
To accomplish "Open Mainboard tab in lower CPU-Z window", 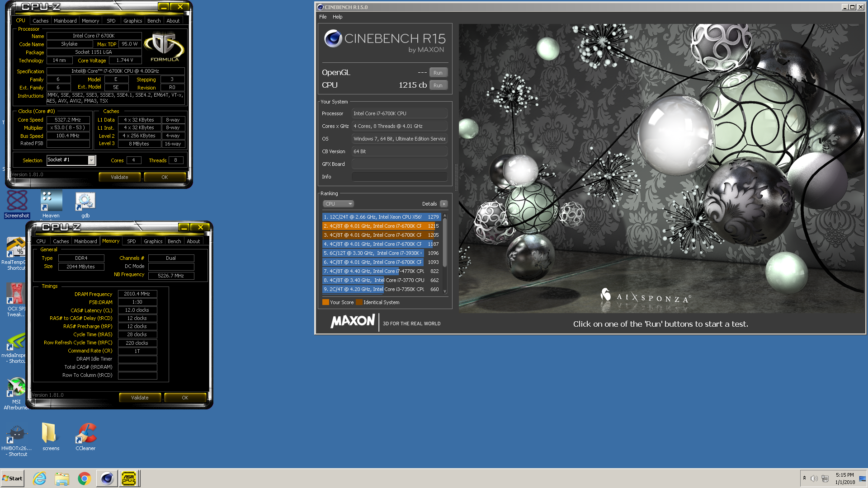I will pos(85,241).
